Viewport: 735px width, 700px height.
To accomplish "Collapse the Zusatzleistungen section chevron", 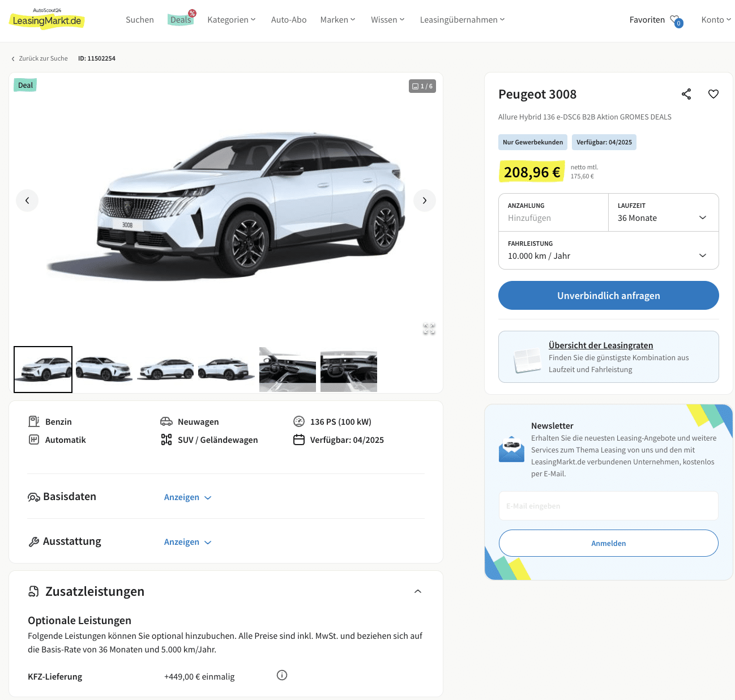I will coord(418,591).
